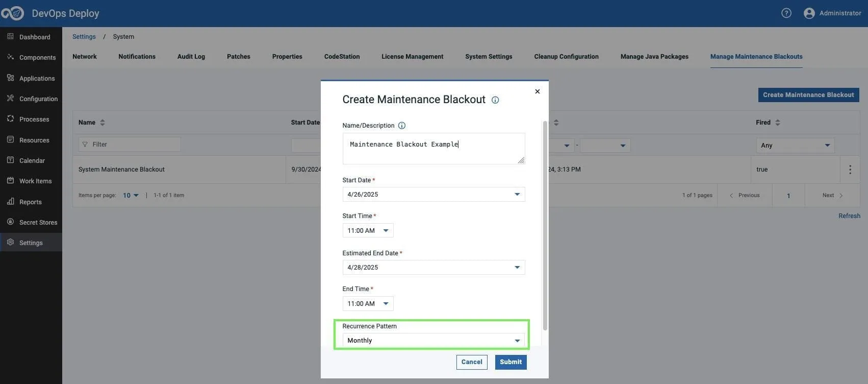Expand the Recurrence Pattern Monthly dropdown
Screen dimensions: 868x384
tap(433, 341)
